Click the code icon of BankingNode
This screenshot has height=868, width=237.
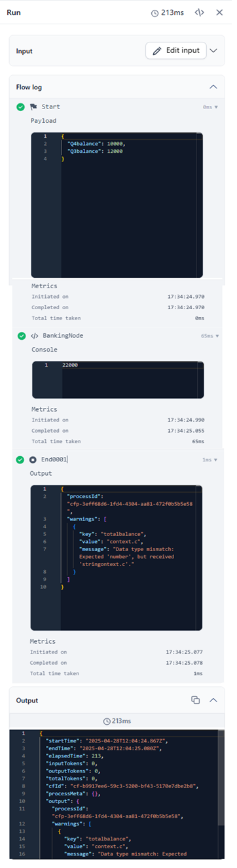(34, 336)
